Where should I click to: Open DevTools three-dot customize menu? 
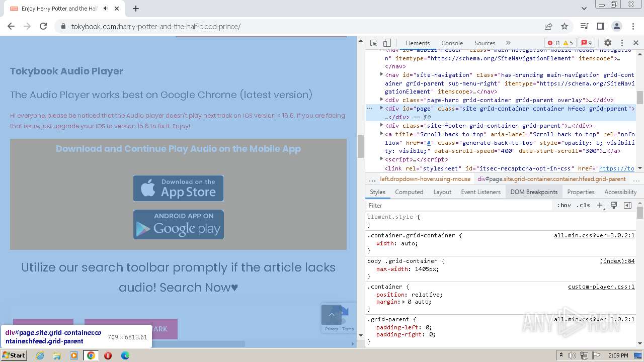point(622,43)
